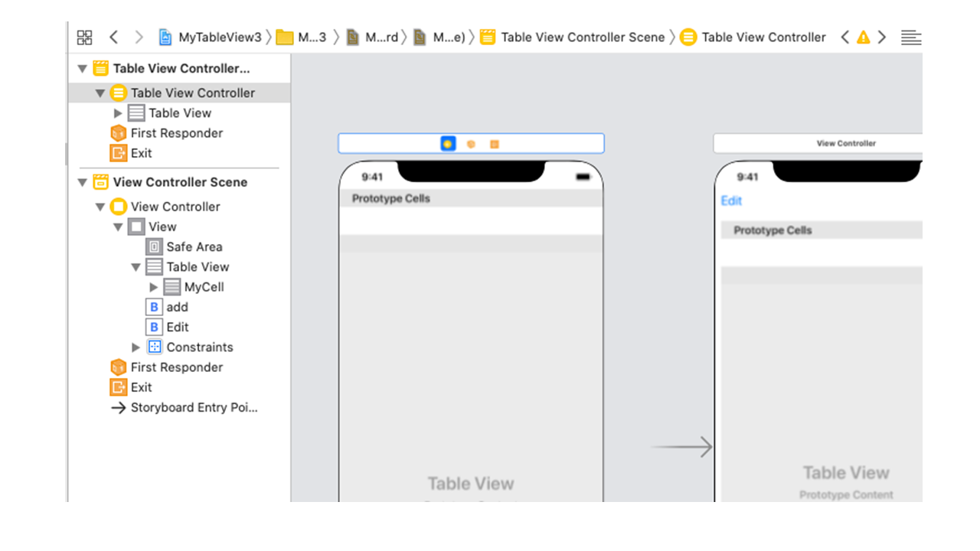
Task: Click the First Responder icon in scene dock
Action: 471,144
